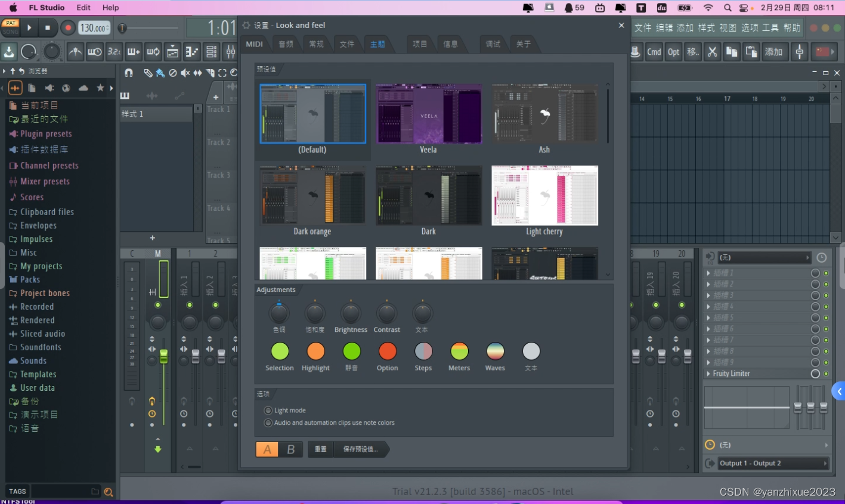Viewport: 845px width, 504px height.
Task: Click the red record button
Action: (x=68, y=27)
